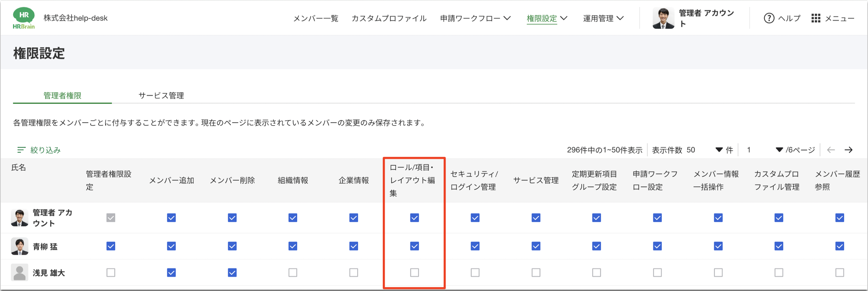Viewport: 868px width, 291px height.
Task: Expand 運用管理 menu
Action: click(x=603, y=18)
